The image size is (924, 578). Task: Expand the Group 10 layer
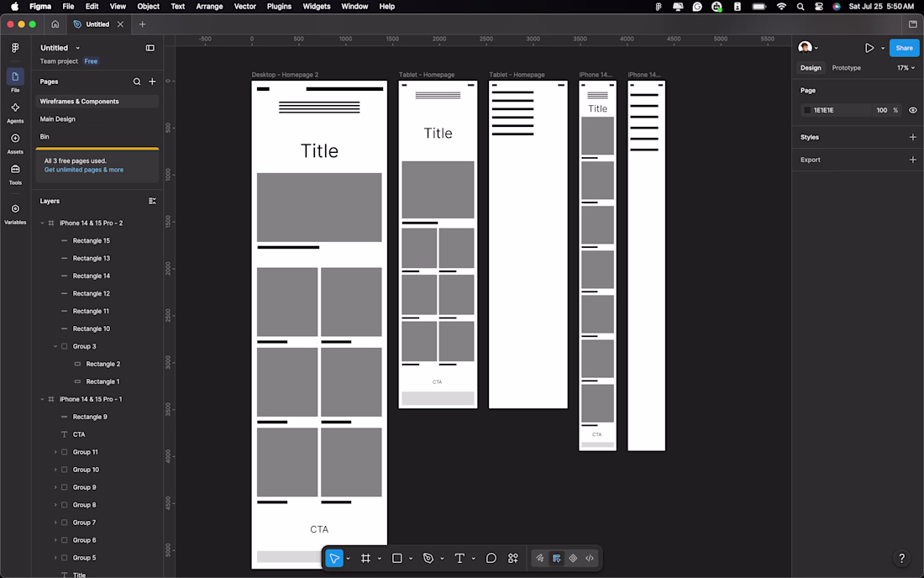tap(55, 470)
